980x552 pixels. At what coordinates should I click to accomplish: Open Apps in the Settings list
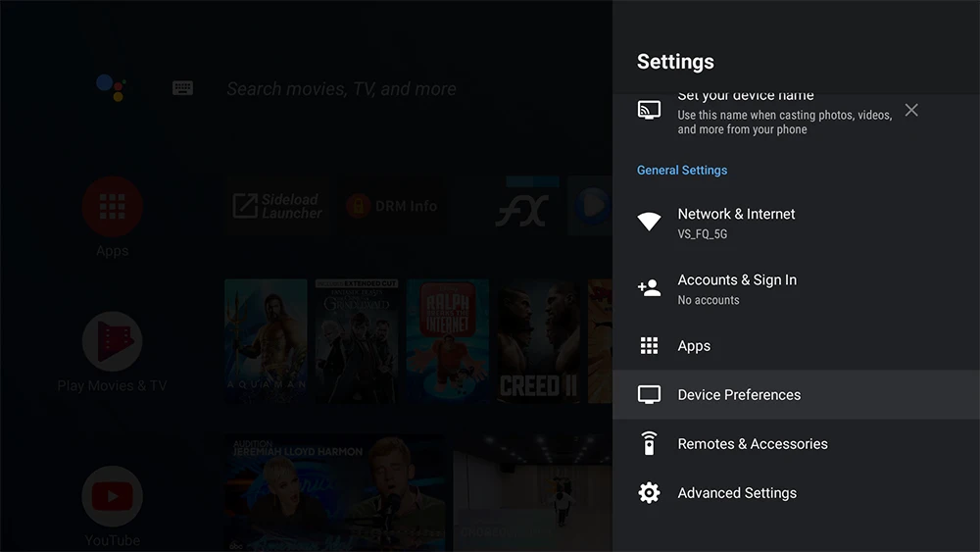796,346
